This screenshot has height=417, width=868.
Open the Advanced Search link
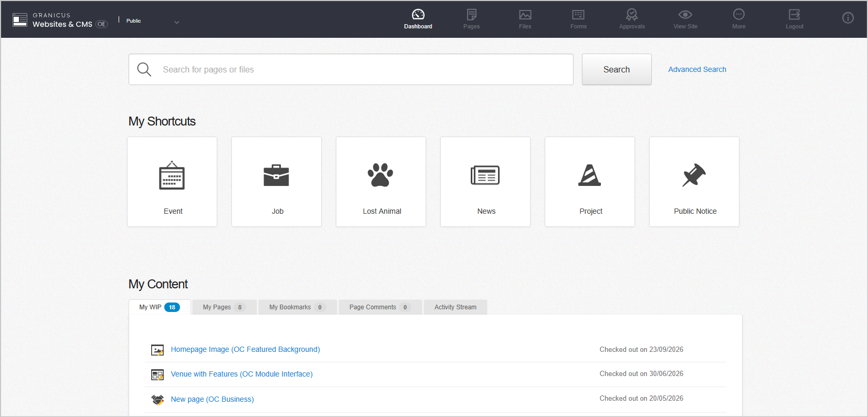point(697,69)
